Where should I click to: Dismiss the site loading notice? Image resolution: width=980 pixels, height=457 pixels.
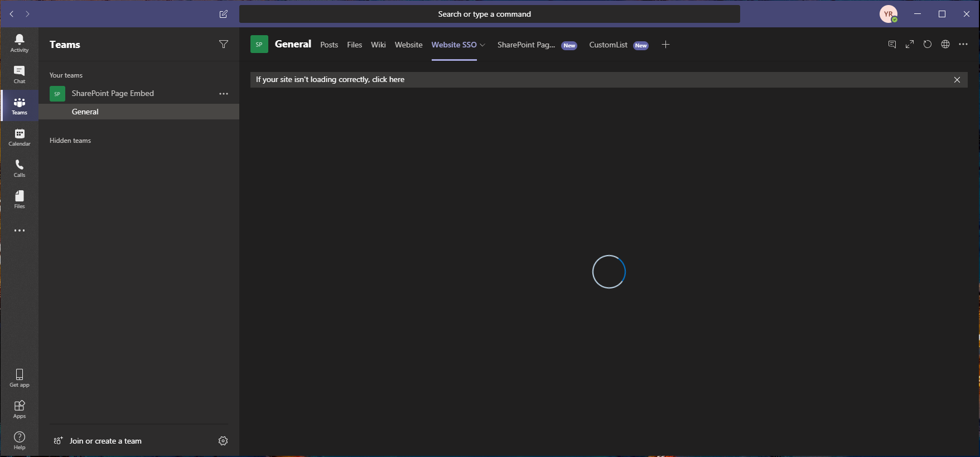957,80
